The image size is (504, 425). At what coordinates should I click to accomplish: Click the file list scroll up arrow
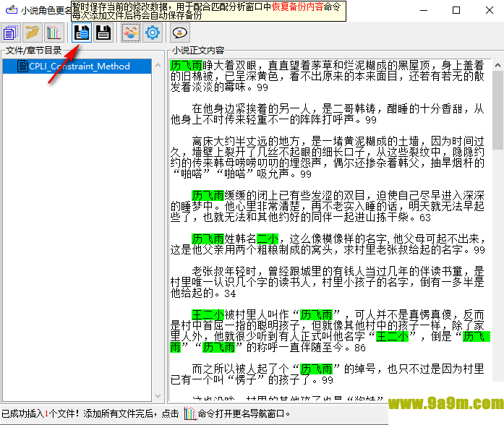(x=158, y=65)
